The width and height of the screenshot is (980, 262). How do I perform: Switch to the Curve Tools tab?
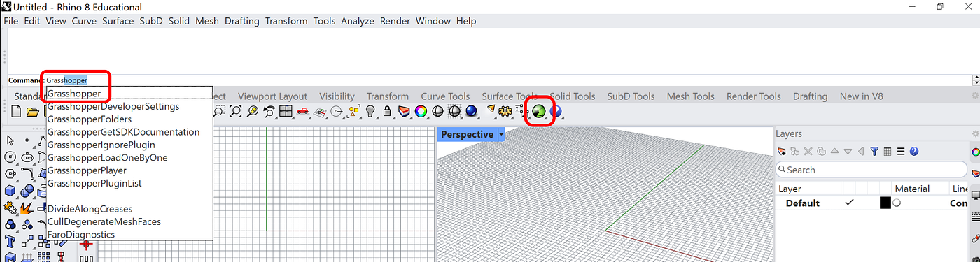click(x=445, y=96)
